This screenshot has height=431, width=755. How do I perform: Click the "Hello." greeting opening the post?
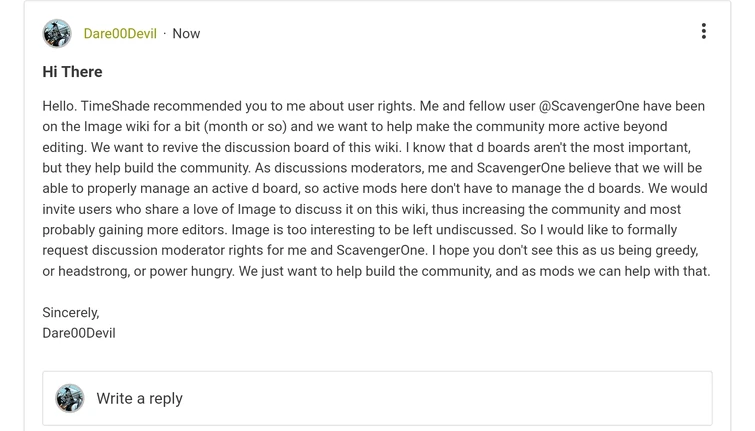click(x=61, y=106)
